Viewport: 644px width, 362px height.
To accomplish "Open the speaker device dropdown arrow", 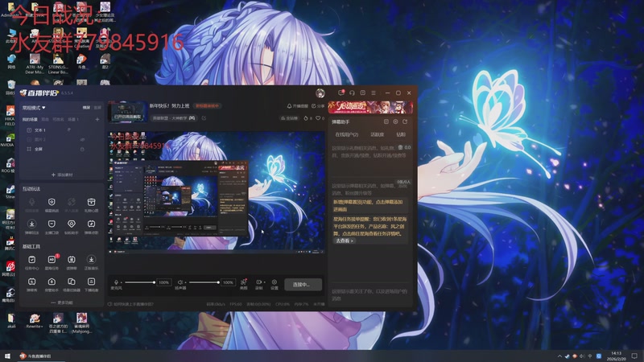I will (186, 282).
